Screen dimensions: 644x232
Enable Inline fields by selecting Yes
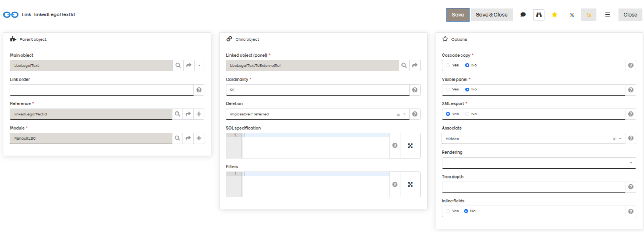click(448, 211)
